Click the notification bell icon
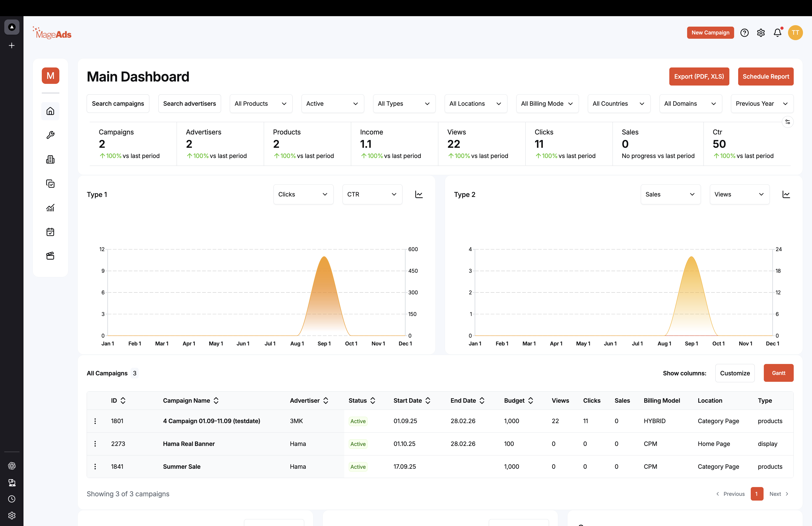This screenshot has height=526, width=812. tap(778, 33)
